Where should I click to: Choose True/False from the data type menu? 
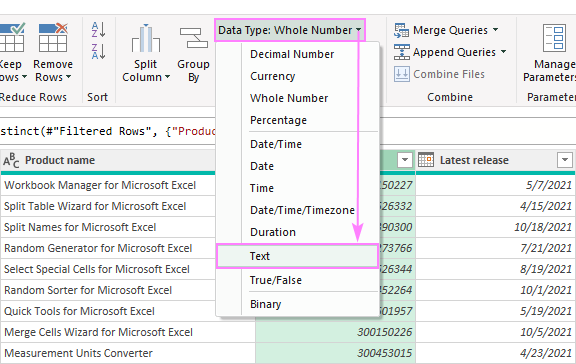276,280
